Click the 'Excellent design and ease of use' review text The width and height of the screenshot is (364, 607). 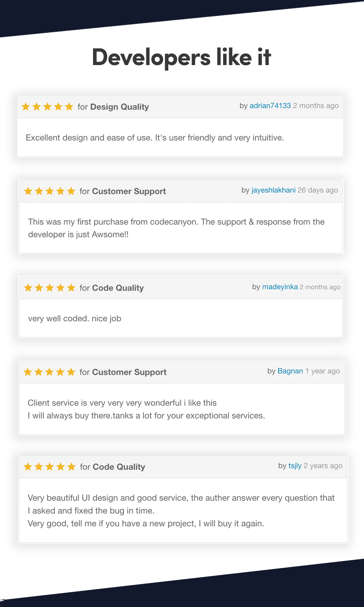point(155,138)
